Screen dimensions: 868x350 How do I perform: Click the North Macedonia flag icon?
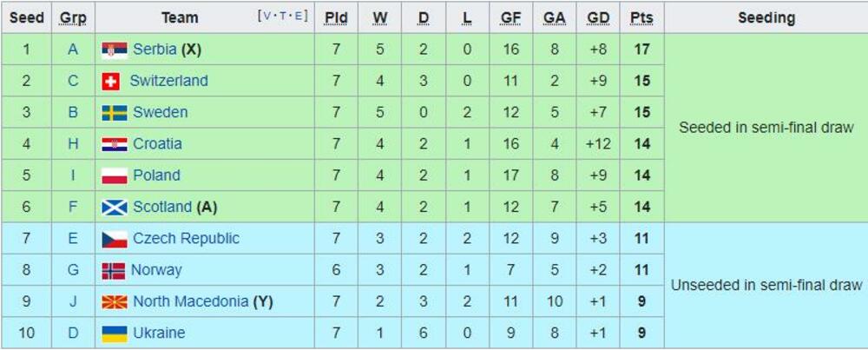[115, 302]
